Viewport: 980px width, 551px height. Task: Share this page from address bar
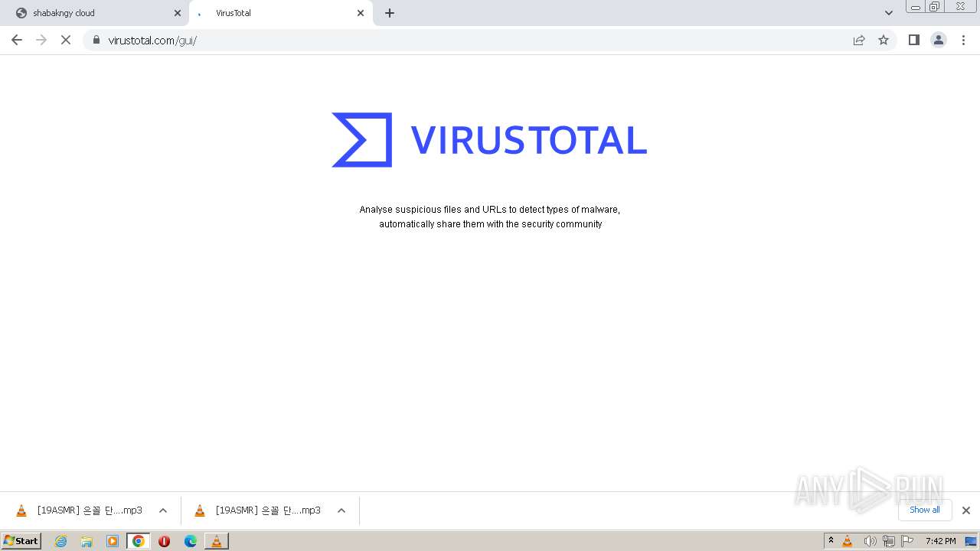(859, 40)
